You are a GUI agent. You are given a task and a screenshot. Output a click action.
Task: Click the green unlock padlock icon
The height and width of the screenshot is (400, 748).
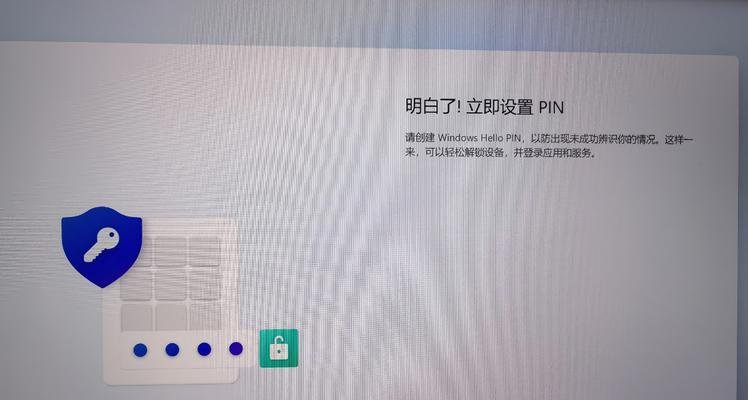(x=279, y=348)
